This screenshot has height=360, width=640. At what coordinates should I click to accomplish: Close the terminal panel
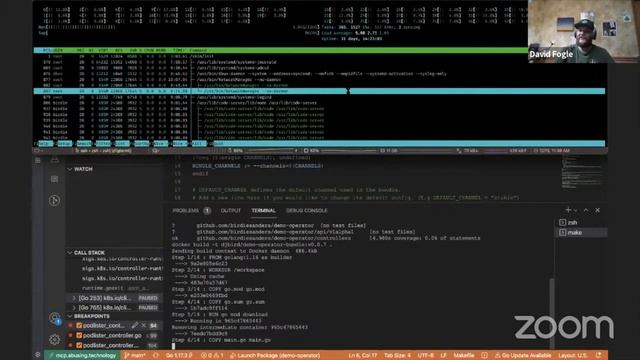pos(598,210)
